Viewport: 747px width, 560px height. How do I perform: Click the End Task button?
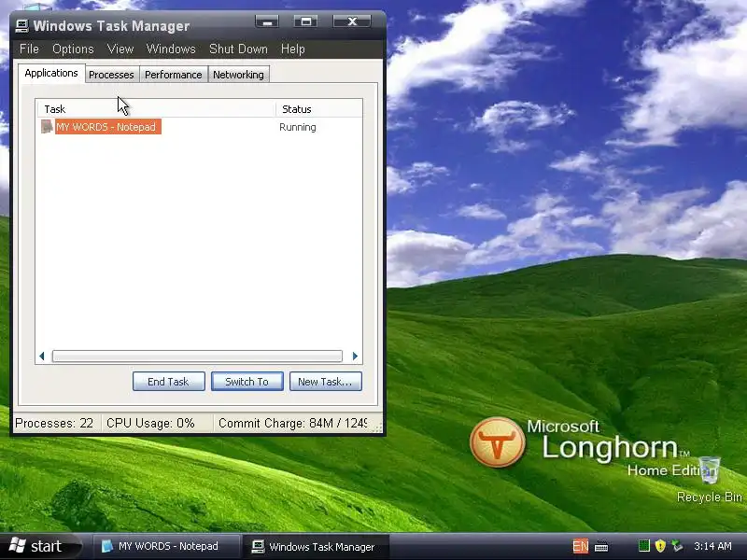pyautogui.click(x=168, y=382)
